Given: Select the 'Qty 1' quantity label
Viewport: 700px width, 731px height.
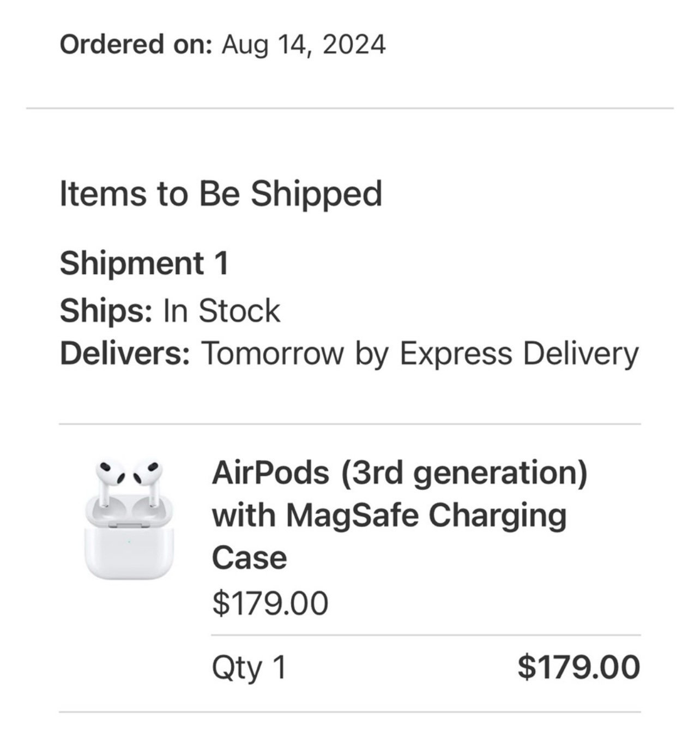Looking at the screenshot, I should point(249,668).
